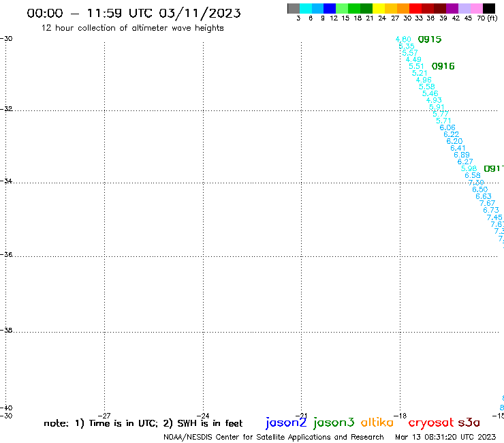504x443 pixels.
Task: Click the longitude axis label -27
Action: pyautogui.click(x=105, y=416)
